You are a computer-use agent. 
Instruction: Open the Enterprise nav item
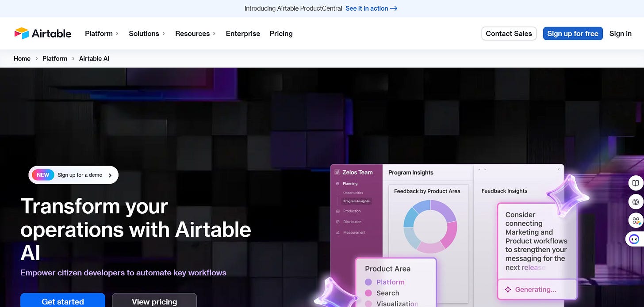click(243, 34)
